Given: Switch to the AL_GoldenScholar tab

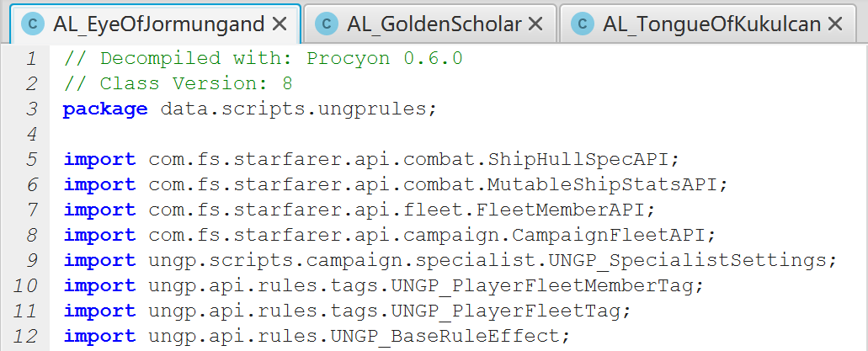Looking at the screenshot, I should 434,24.
